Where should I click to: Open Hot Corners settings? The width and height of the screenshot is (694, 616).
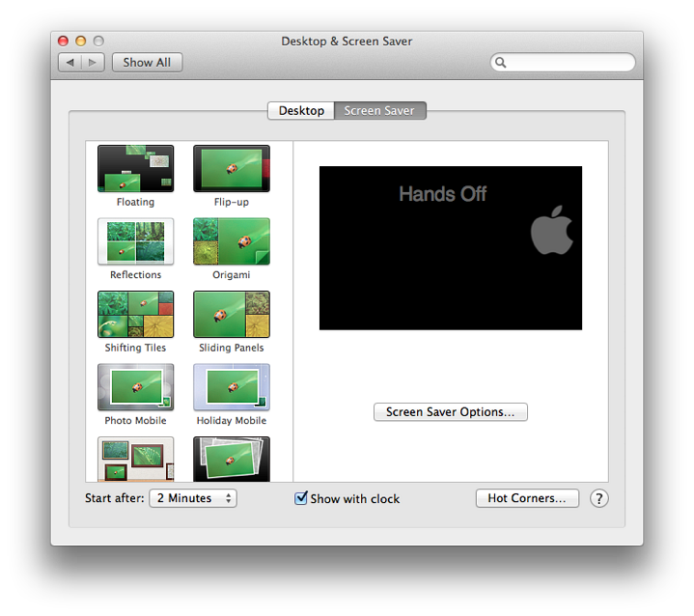pyautogui.click(x=527, y=498)
